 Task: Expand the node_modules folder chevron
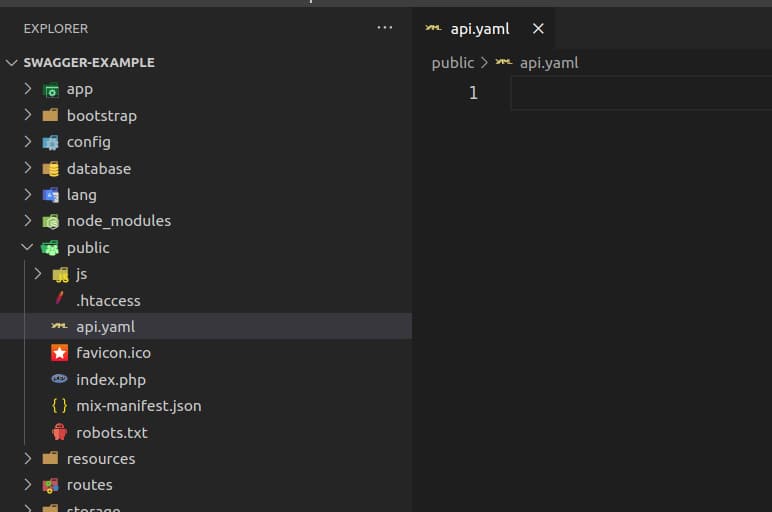click(28, 221)
